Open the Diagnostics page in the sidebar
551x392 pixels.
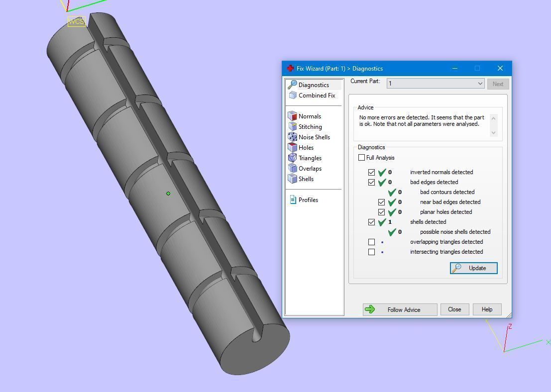tap(314, 85)
